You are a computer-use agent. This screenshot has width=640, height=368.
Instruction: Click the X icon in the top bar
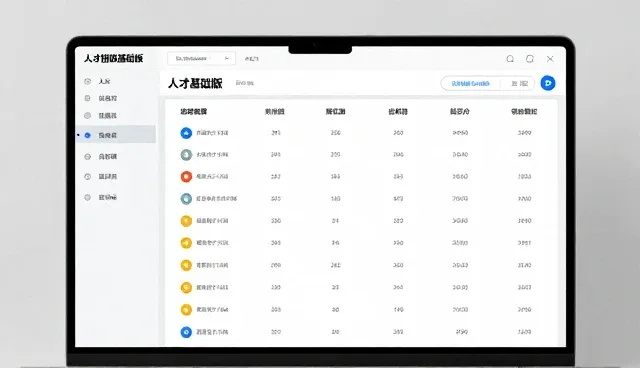point(550,59)
